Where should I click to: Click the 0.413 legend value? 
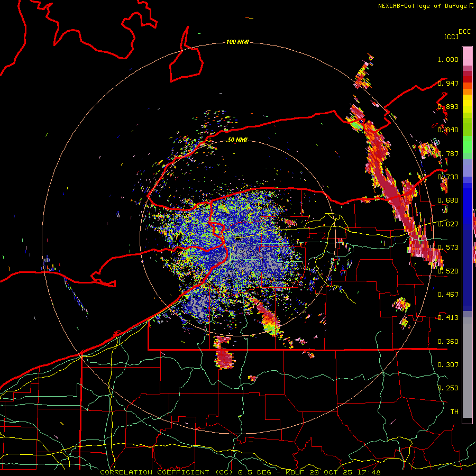pyautogui.click(x=448, y=318)
